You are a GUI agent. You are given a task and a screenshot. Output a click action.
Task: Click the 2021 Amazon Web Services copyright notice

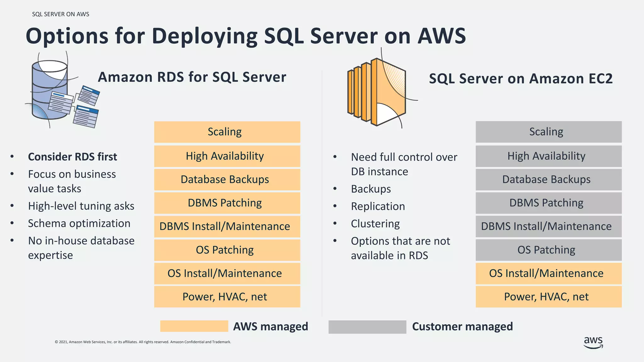pos(143,342)
